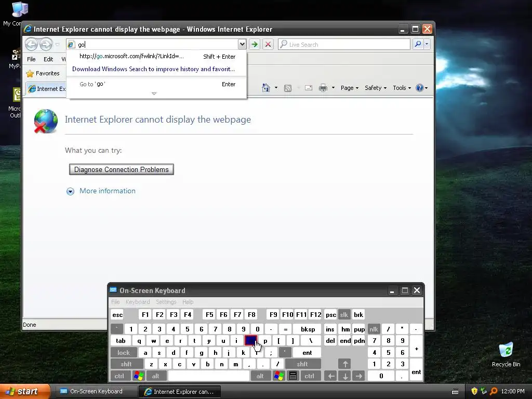Click the security shield tray icon
Viewport: 532px width, 399px height.
click(x=474, y=392)
